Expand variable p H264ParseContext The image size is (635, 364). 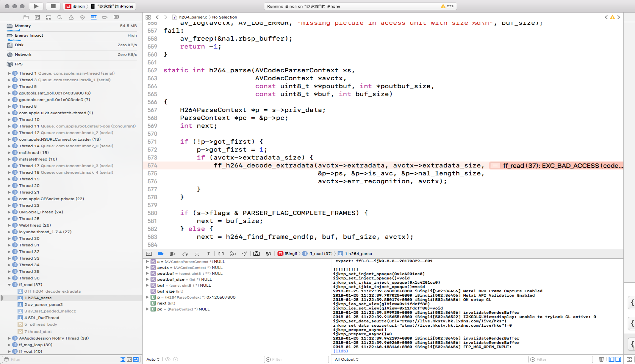tap(148, 297)
